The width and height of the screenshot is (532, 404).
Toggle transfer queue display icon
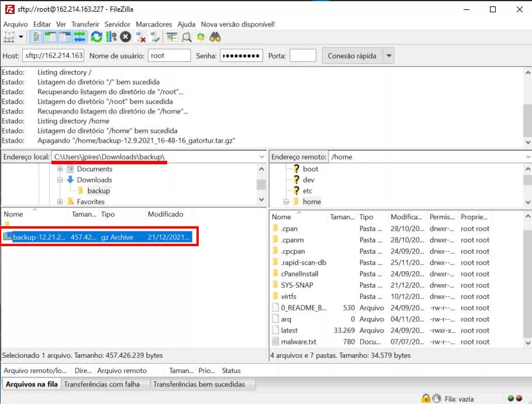pos(80,37)
